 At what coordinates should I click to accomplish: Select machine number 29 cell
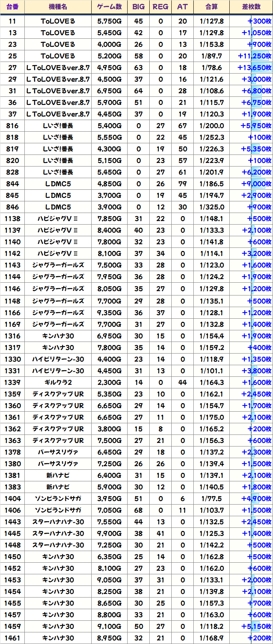12,79
